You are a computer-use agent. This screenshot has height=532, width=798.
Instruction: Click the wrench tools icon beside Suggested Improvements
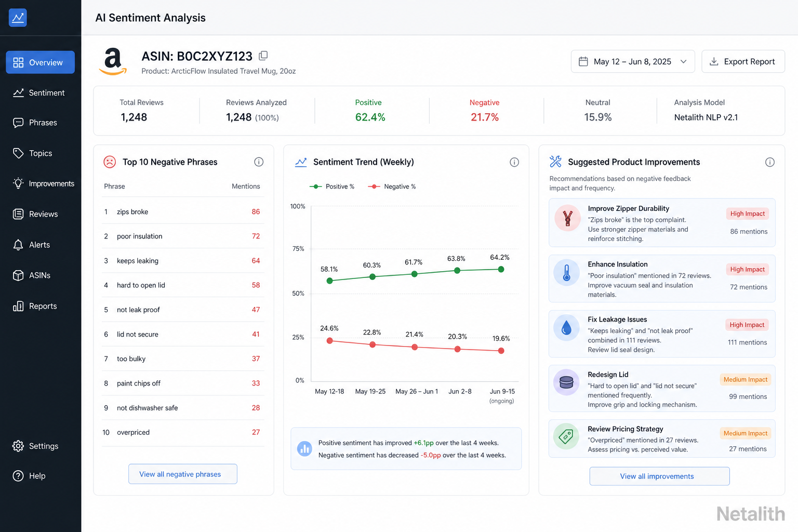pos(555,162)
